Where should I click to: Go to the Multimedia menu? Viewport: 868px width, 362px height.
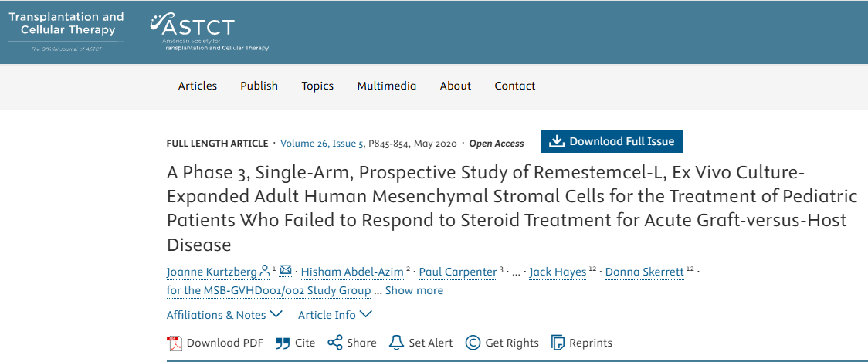tap(386, 86)
